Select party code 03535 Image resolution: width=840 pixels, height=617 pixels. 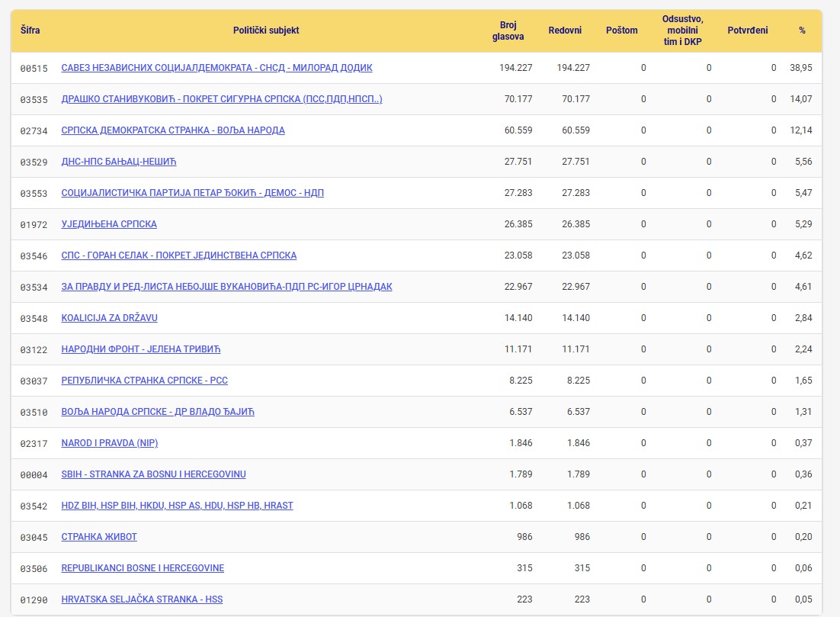34,100
